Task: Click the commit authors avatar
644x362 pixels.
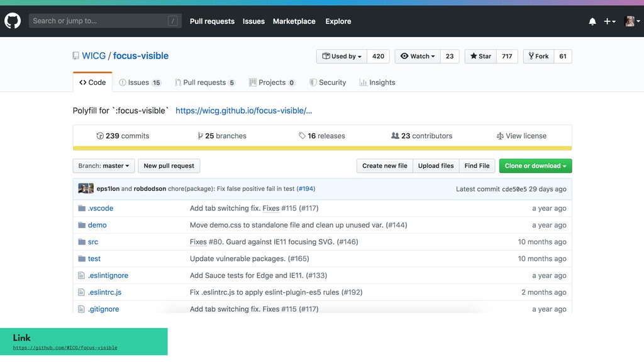Action: point(86,189)
